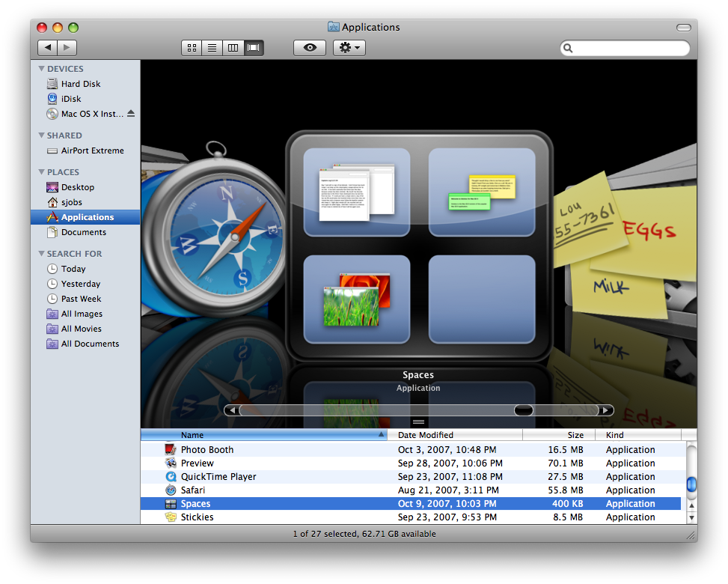Viewport: 728px width, 584px height.
Task: Click Photo Booth file name
Action: [207, 450]
